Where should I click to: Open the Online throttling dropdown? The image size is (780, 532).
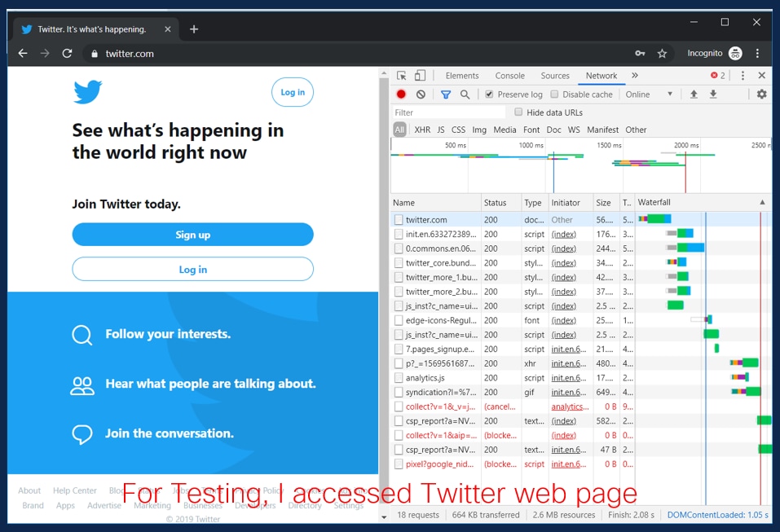(649, 94)
